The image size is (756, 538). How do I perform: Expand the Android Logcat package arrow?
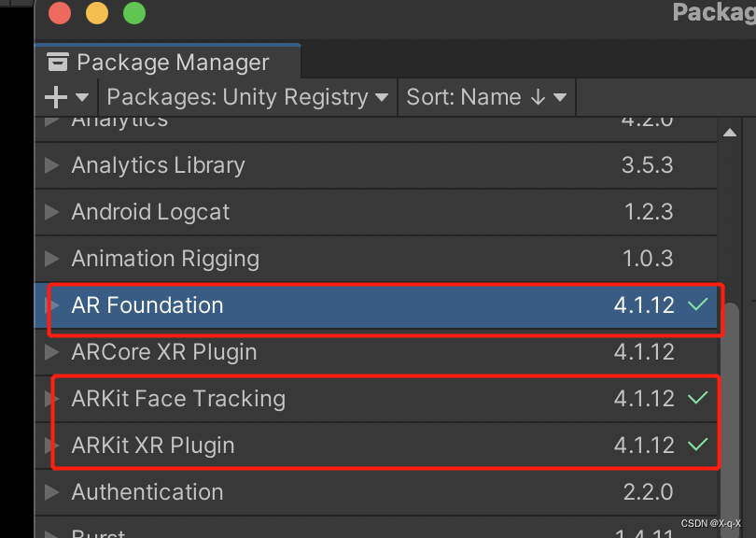pos(51,212)
